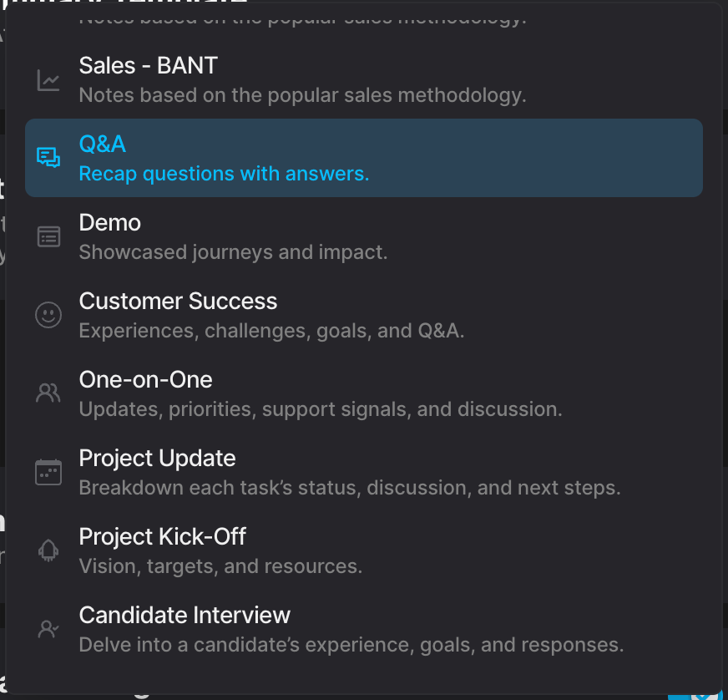
Task: Click the partially hidden template at the list top
Action: tap(302, 18)
